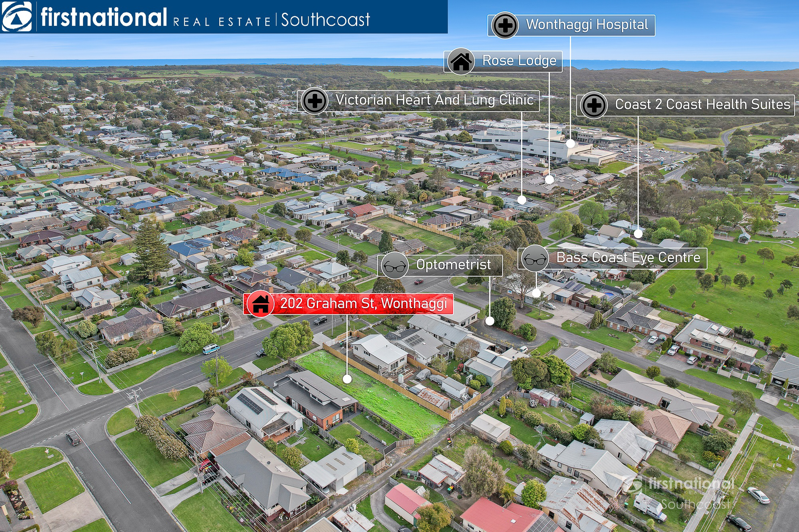Image resolution: width=799 pixels, height=532 pixels.
Task: Click the Southcoast text in the header banner
Action: pos(325,20)
